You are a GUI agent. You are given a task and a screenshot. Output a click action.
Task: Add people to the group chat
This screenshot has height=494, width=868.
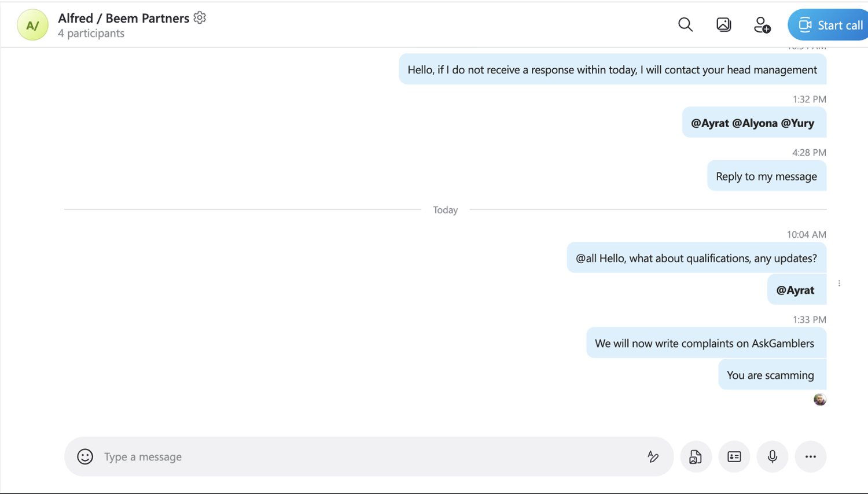click(762, 25)
